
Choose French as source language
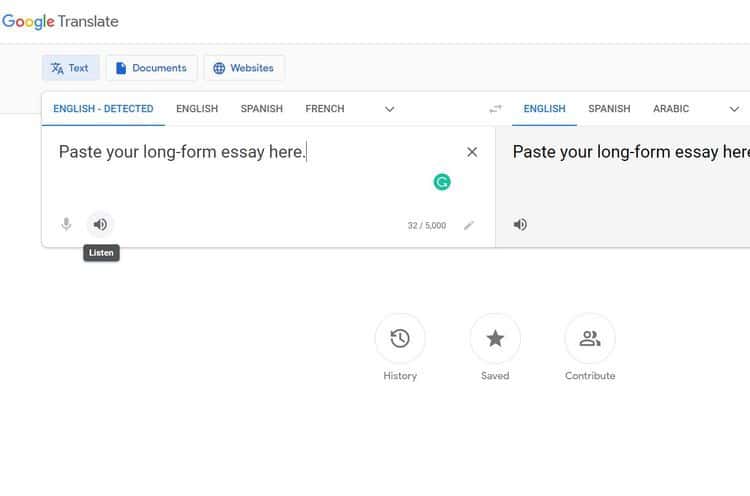(325, 109)
